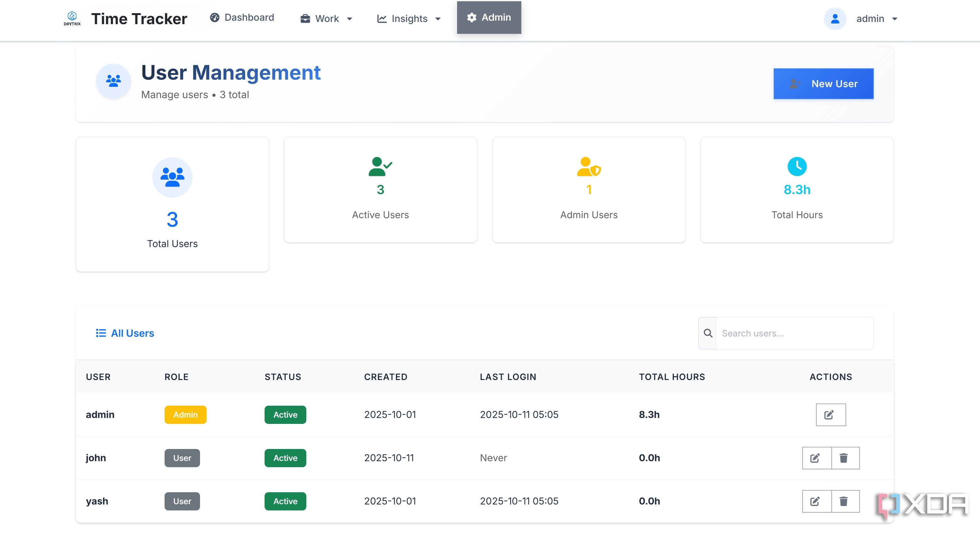
Task: Click the admin profile avatar icon
Action: tap(835, 18)
